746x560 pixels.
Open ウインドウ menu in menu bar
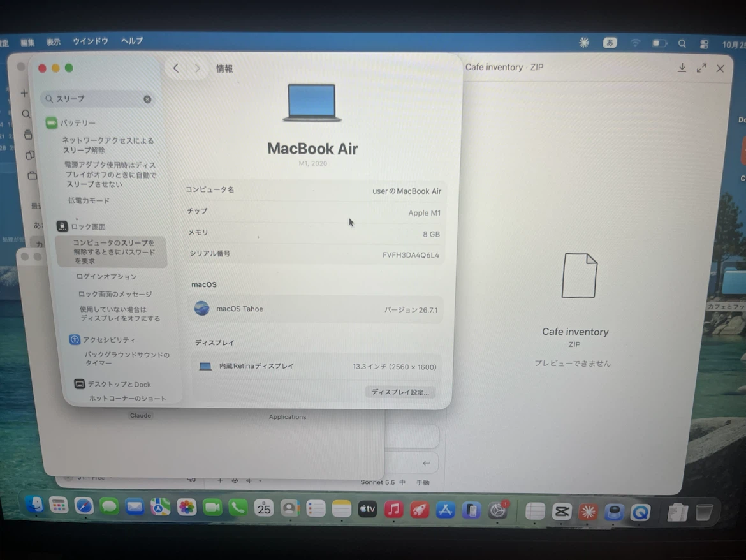[91, 41]
